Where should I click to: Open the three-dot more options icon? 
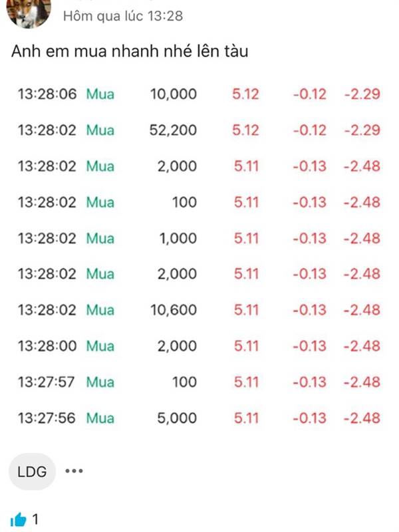(74, 471)
